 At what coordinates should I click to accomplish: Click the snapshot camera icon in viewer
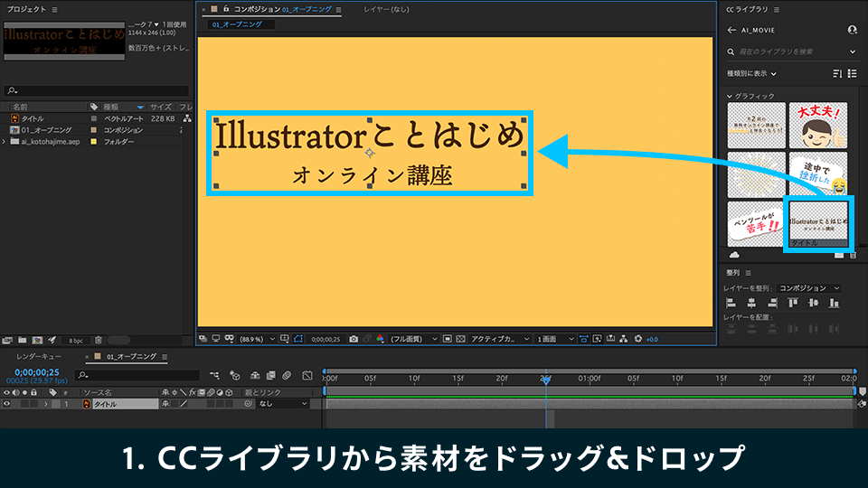tap(354, 339)
